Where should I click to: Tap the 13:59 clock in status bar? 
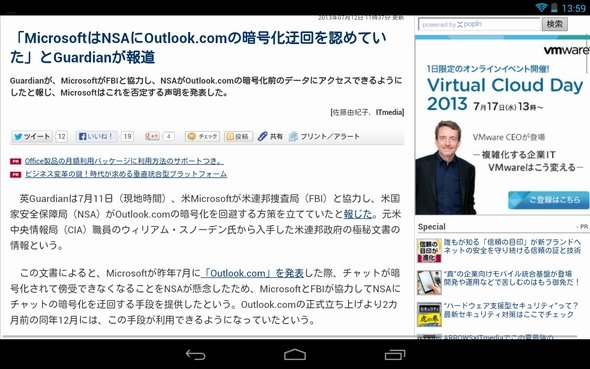click(573, 8)
